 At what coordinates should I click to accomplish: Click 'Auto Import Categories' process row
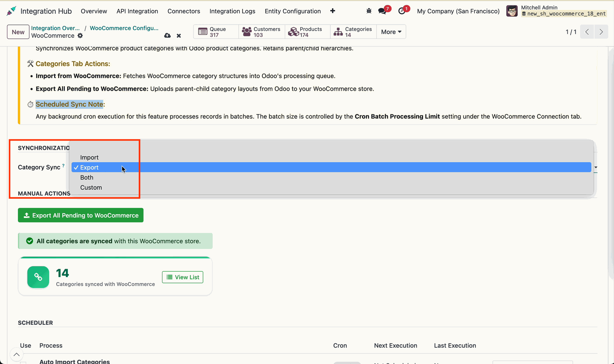(x=75, y=361)
